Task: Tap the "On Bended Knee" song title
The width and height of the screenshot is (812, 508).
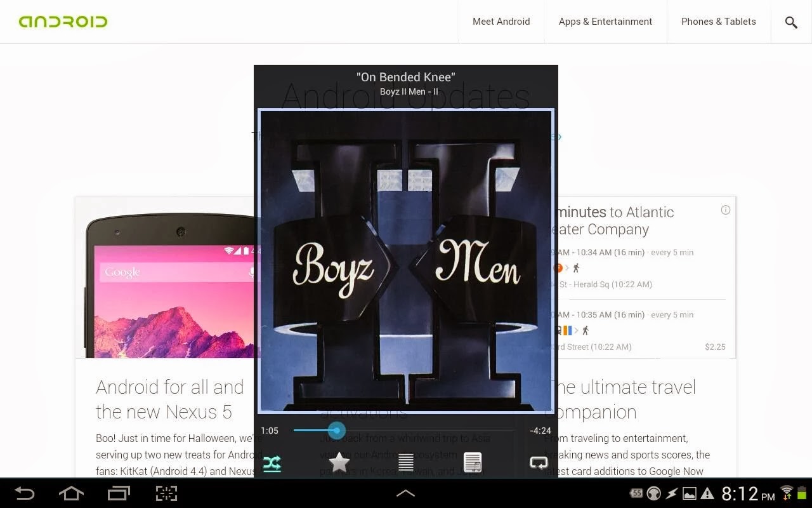Action: (x=406, y=77)
